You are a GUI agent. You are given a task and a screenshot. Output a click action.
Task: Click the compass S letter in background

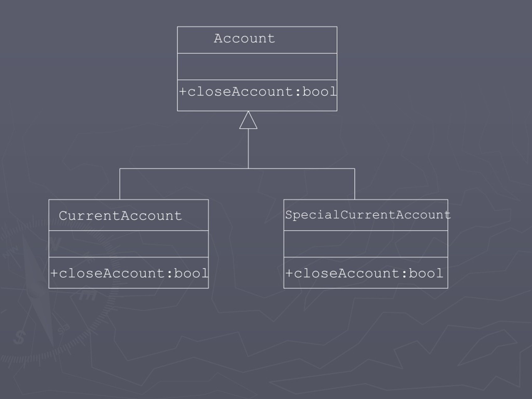point(19,337)
